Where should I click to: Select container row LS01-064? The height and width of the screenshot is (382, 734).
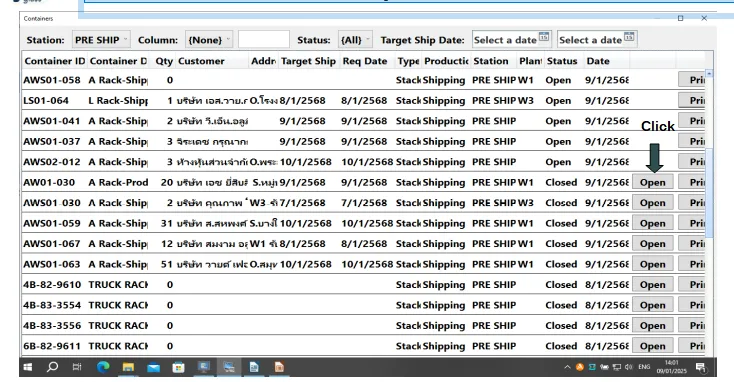[363, 100]
